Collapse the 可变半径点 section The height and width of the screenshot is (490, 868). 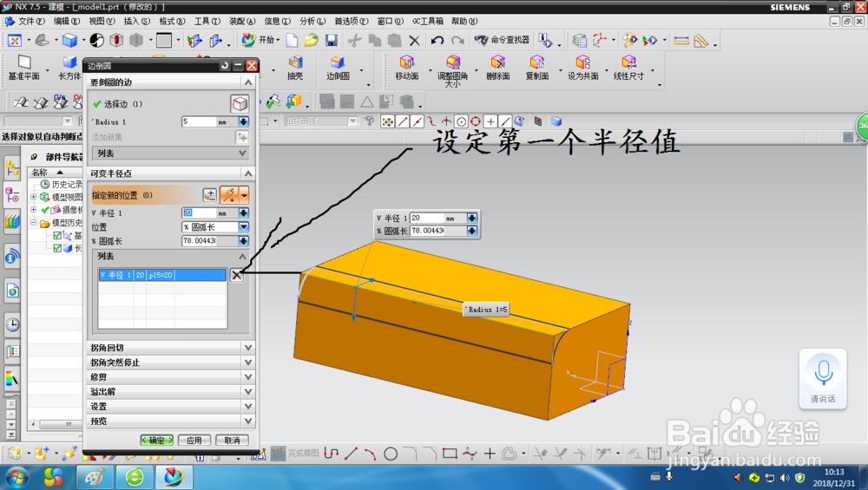click(248, 173)
